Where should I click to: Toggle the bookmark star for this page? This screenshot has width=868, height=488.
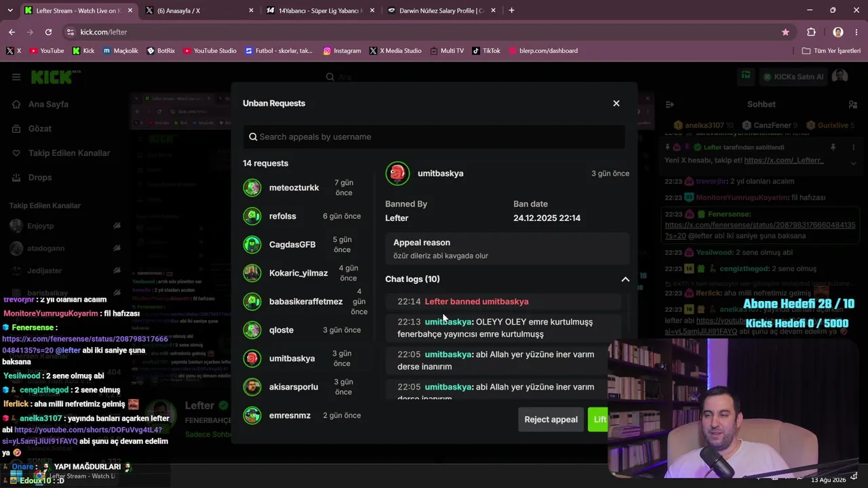pos(785,32)
